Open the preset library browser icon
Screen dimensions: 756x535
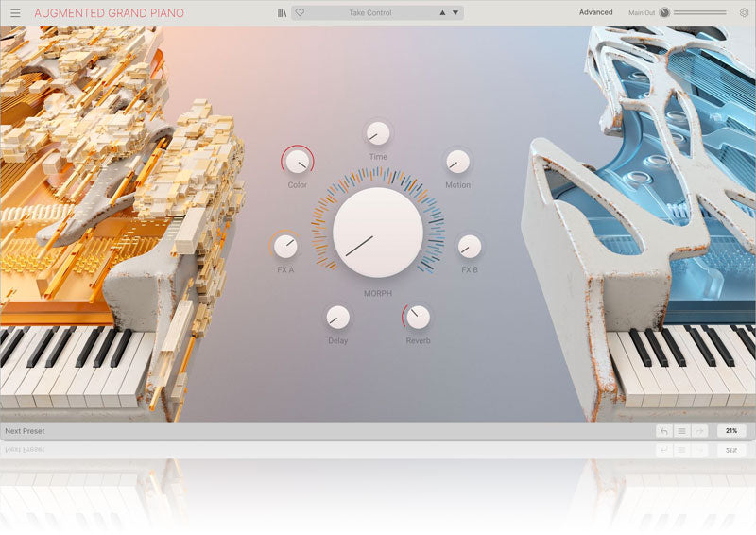pos(282,13)
